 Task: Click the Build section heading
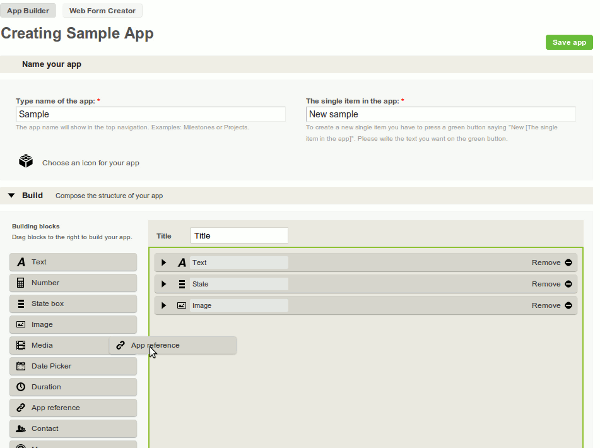click(x=33, y=195)
